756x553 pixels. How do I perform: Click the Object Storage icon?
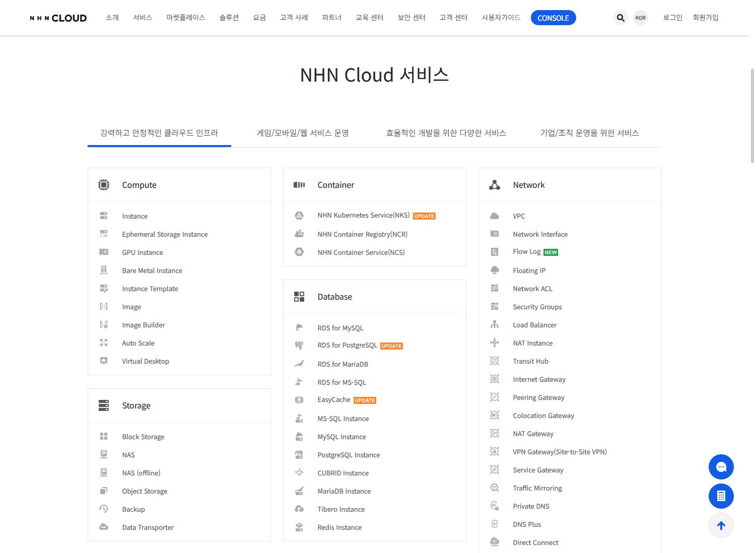tap(104, 491)
